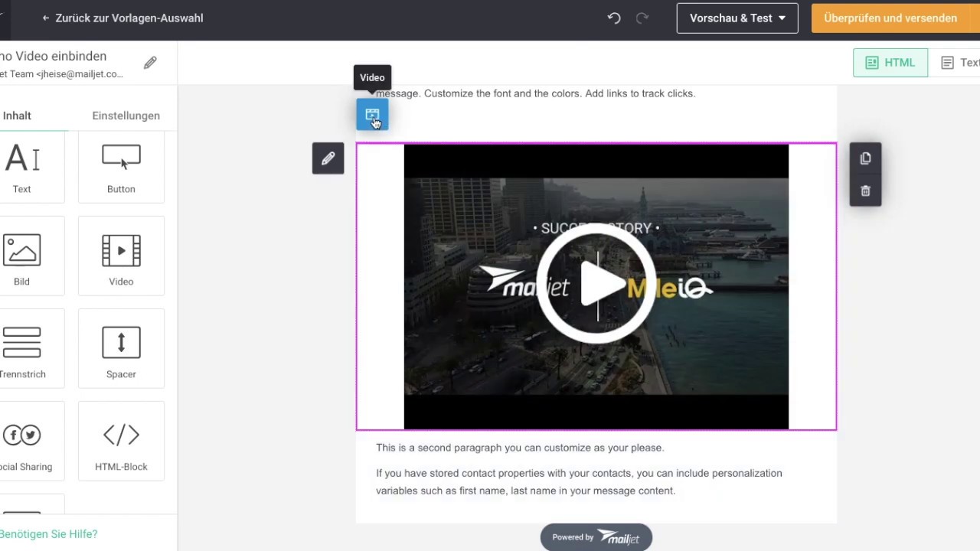Click the personalization variables paragraph

pyautogui.click(x=579, y=482)
